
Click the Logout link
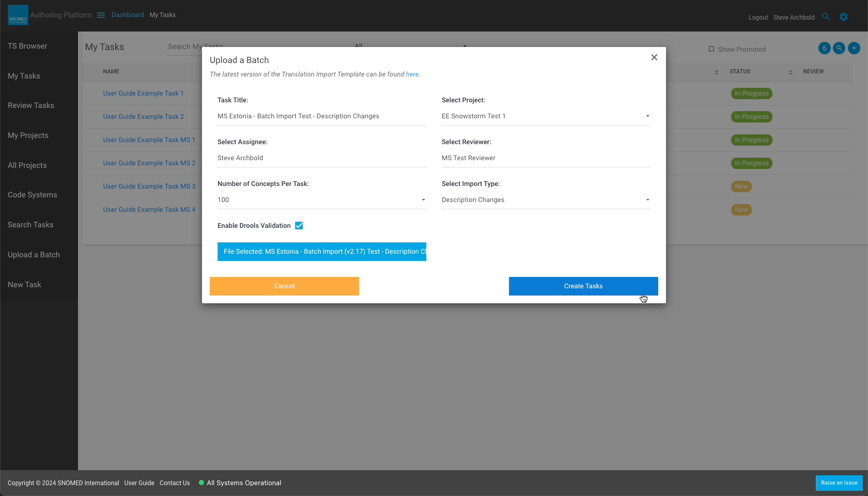coord(758,18)
